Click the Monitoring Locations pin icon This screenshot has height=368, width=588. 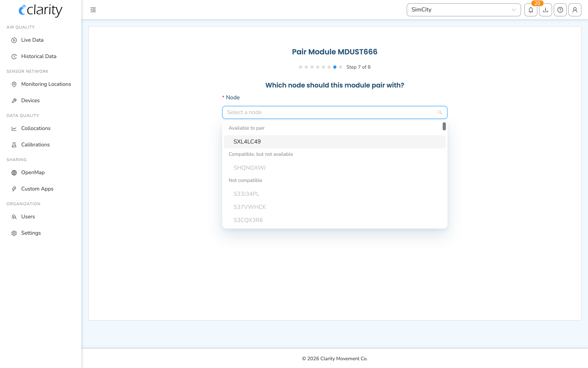(x=14, y=84)
